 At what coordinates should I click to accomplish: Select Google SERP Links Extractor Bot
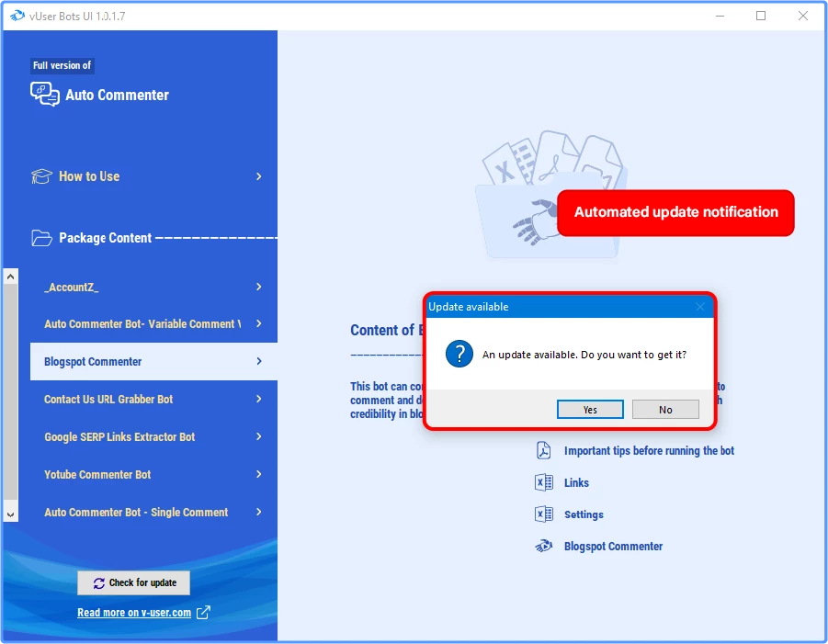[x=153, y=436]
